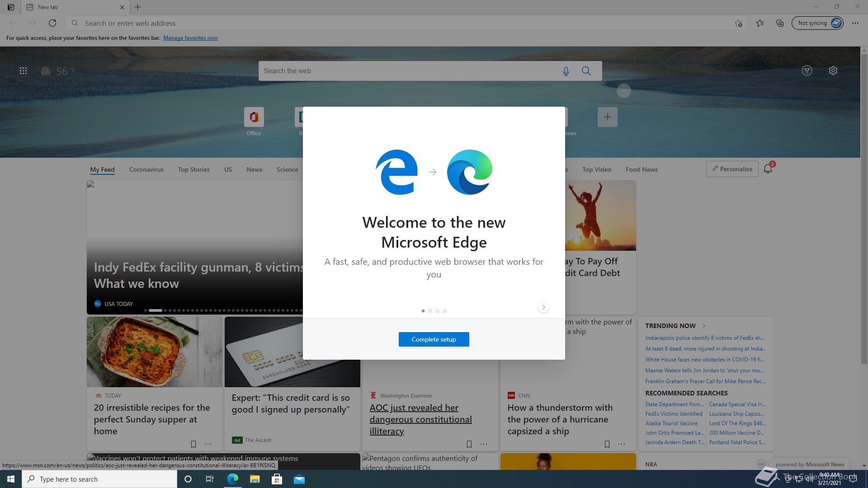Add this page to favorites star icon

coord(738,23)
